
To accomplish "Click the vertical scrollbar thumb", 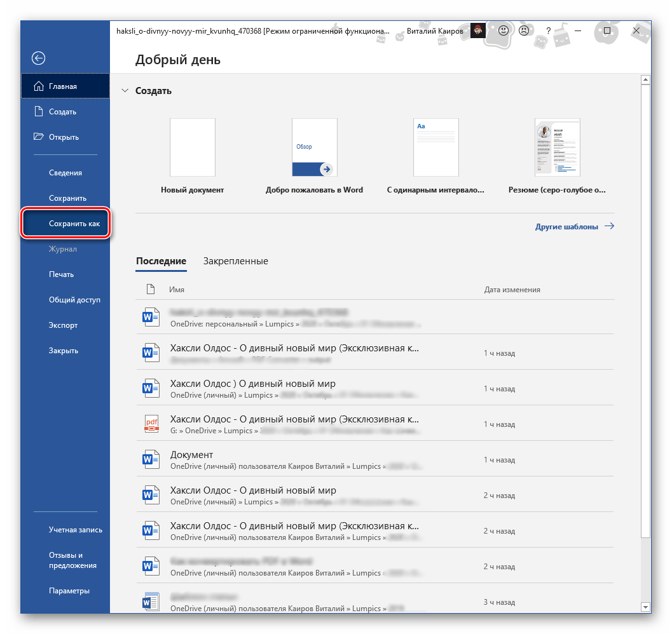I will (x=645, y=311).
